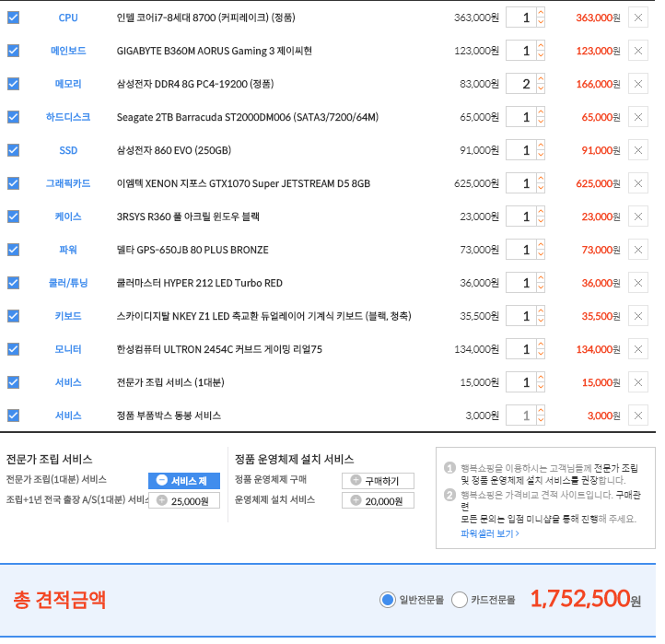Screen dimensions: 665x644
Task: Click the 삼성전자 860 EVO product name
Action: pyautogui.click(x=174, y=150)
